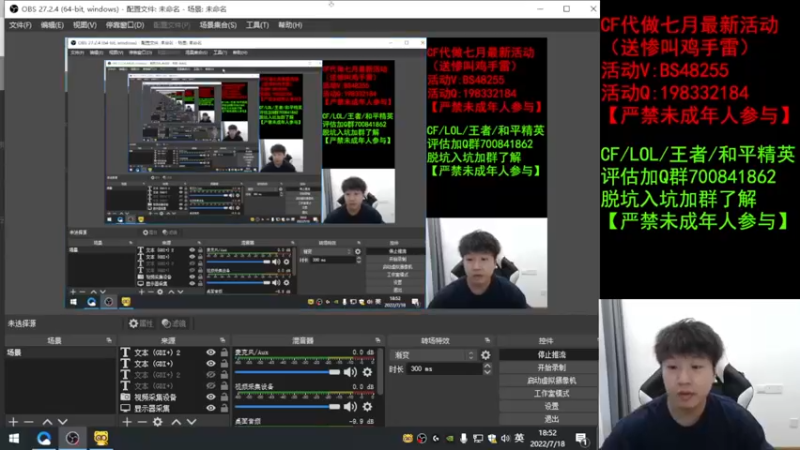The height and width of the screenshot is (450, 800).
Task: Pop out the 转场特效 dock panel
Action: (x=487, y=340)
